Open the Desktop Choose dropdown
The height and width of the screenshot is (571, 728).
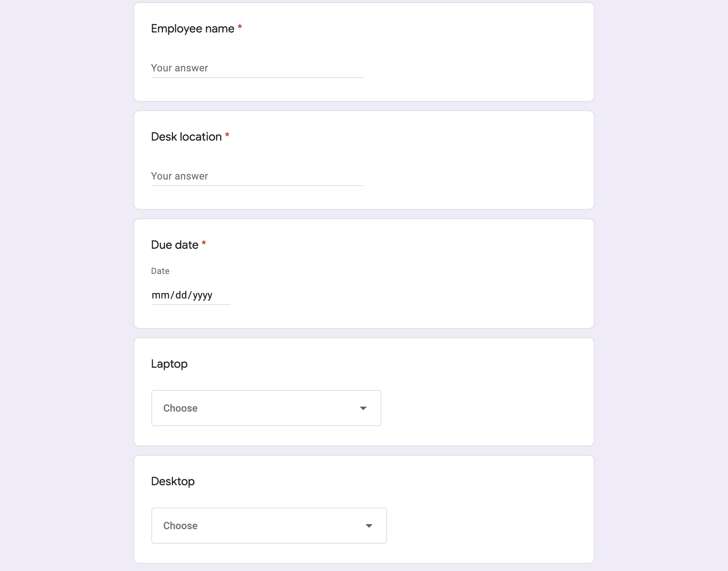(x=269, y=525)
